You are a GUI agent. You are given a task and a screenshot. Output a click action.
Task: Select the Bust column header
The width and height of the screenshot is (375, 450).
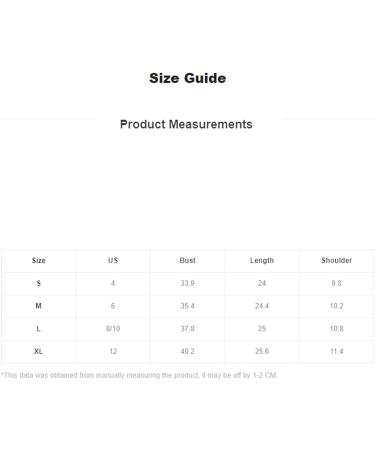[x=187, y=260]
